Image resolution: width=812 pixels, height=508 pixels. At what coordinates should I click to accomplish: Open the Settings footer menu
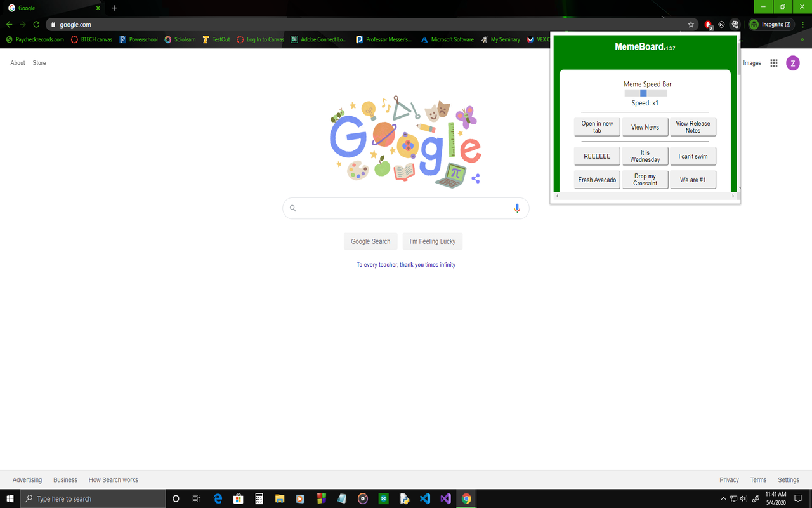click(789, 480)
